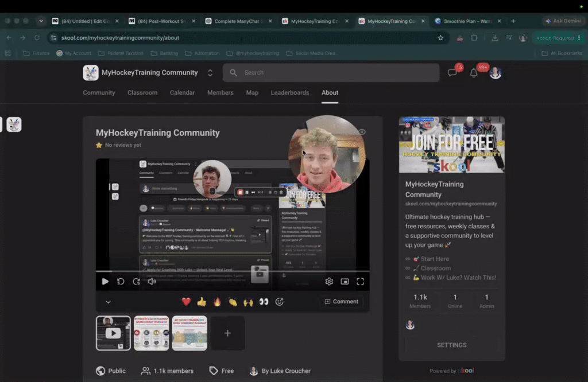Image resolution: width=588 pixels, height=382 pixels.
Task: Open the community switcher dropdown
Action: click(210, 73)
